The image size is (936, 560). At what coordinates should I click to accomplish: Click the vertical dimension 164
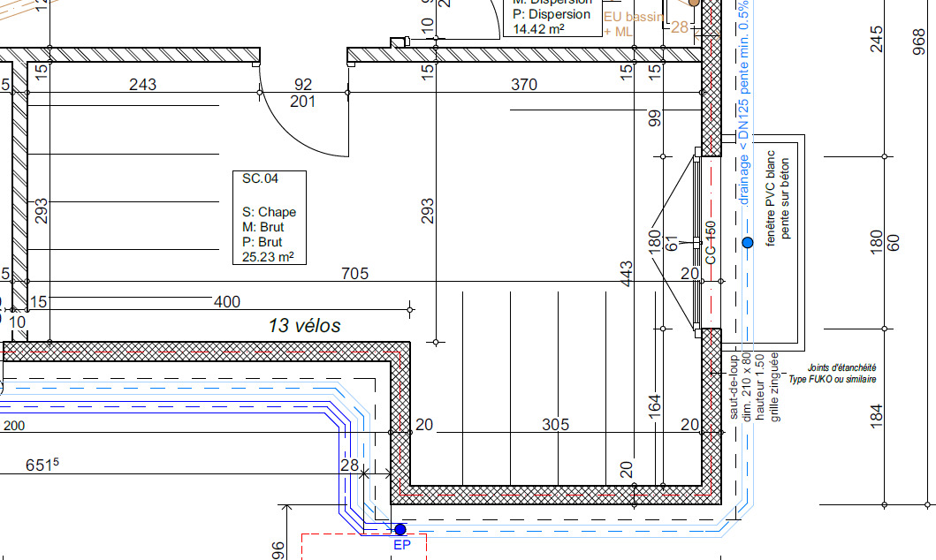655,406
